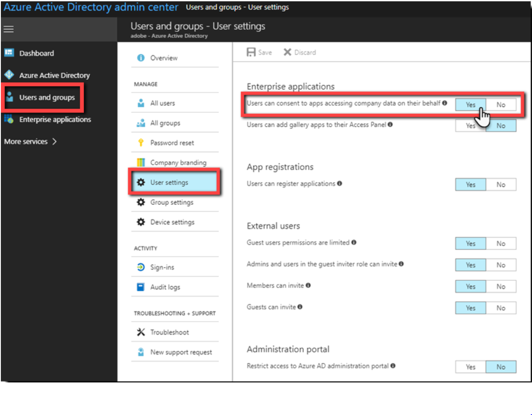532x415 pixels.
Task: Click the Save floppy disk icon
Action: point(251,52)
